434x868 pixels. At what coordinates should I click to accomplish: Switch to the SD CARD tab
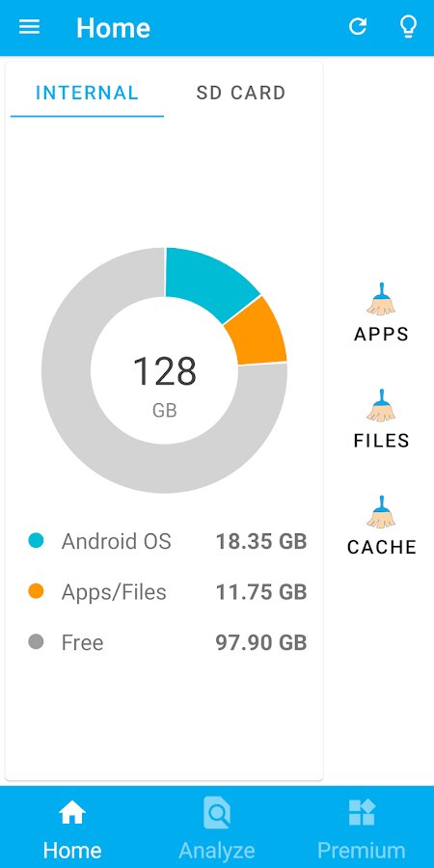point(241,93)
